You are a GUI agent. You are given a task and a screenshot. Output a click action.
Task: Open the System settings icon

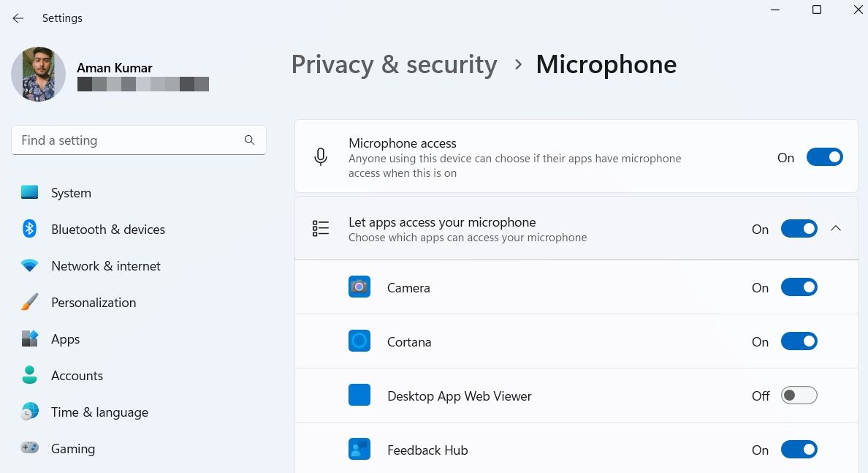pyautogui.click(x=29, y=192)
